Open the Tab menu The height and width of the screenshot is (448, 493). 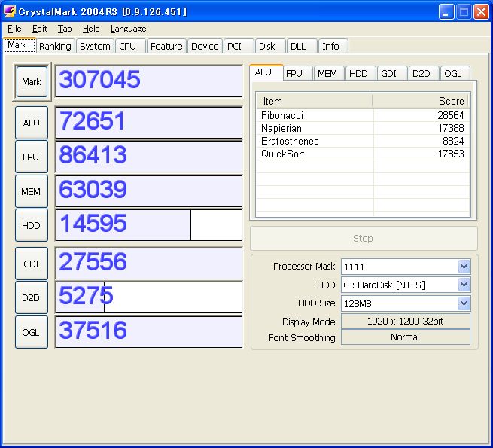(x=65, y=29)
